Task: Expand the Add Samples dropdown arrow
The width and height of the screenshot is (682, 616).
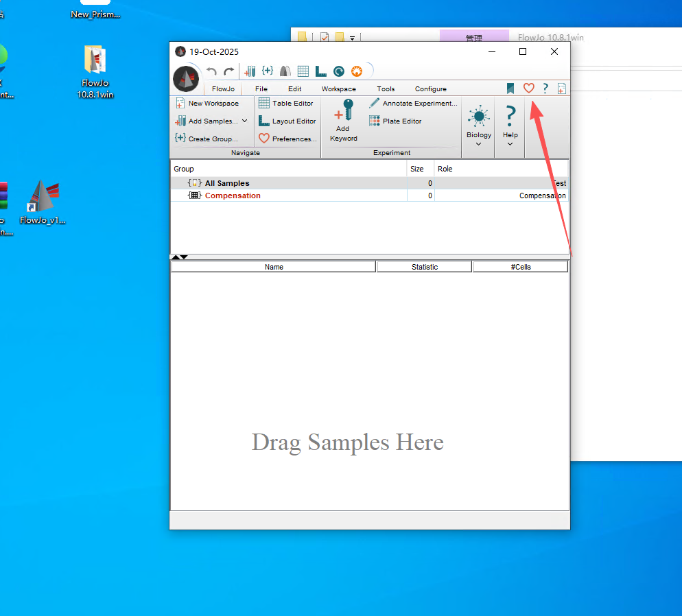Action: (x=245, y=121)
